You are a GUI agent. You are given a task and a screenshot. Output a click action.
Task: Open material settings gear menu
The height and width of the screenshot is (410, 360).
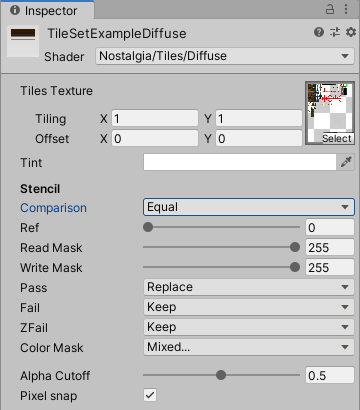click(x=350, y=32)
